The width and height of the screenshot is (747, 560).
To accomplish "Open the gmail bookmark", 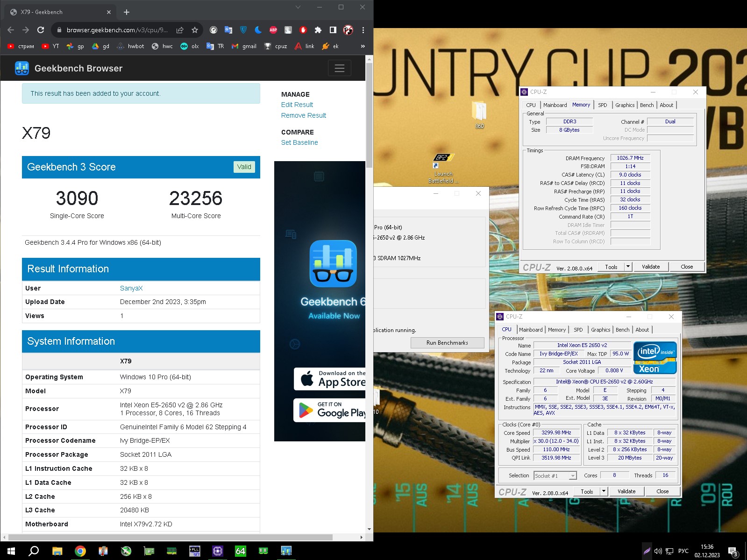I will tap(244, 46).
